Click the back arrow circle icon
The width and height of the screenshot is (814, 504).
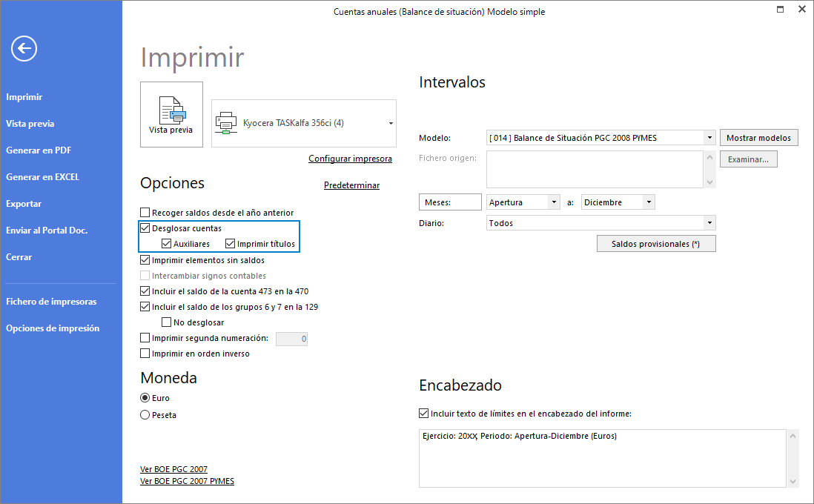click(x=24, y=49)
